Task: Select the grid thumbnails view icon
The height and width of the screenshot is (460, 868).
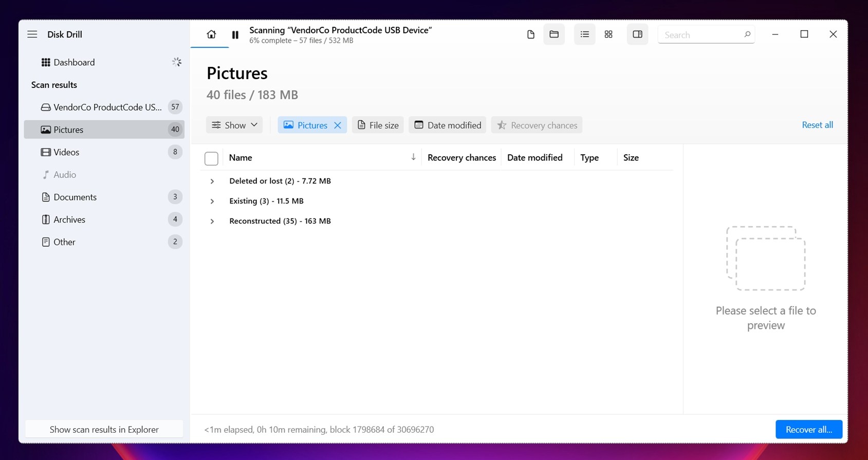Action: (608, 34)
